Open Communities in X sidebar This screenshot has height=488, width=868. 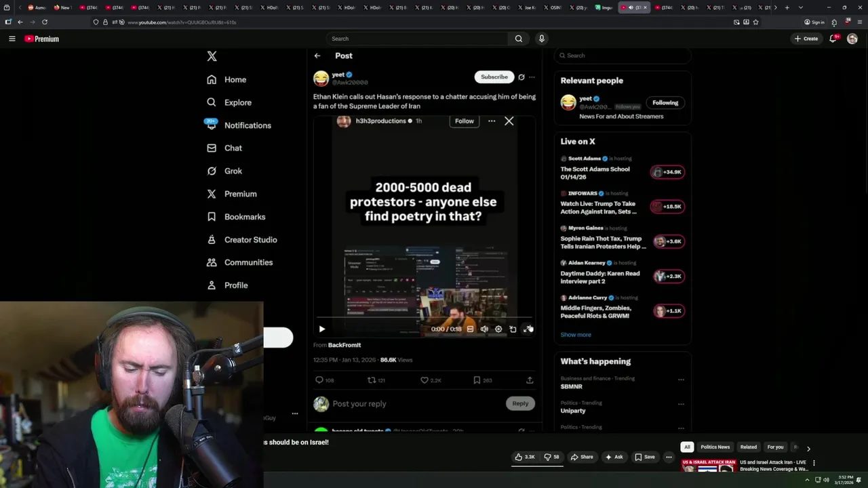coord(239,262)
